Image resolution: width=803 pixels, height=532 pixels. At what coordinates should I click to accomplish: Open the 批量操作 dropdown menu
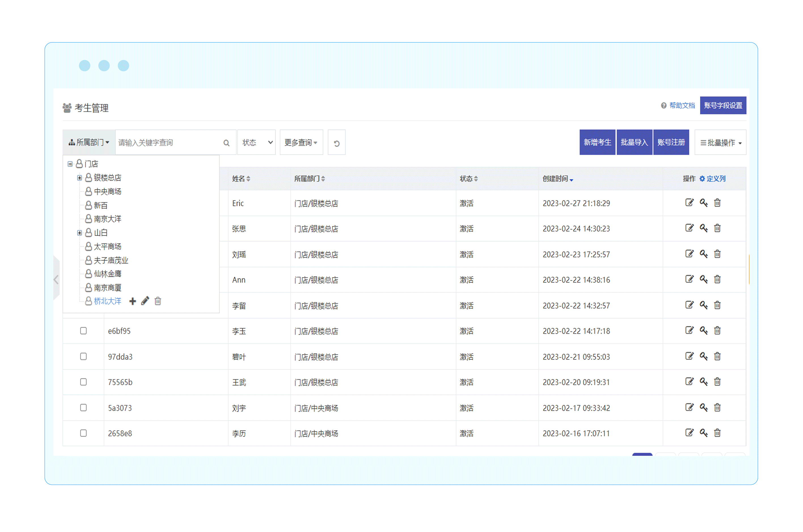[720, 143]
